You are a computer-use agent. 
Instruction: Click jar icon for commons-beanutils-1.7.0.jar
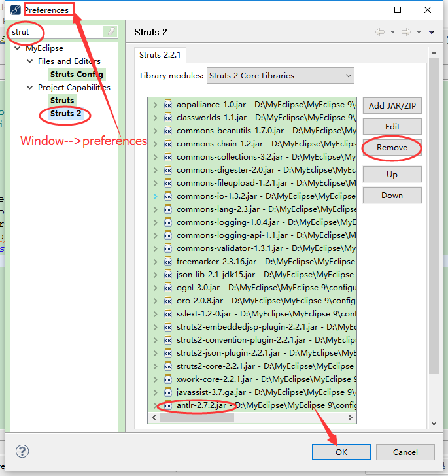pos(168,131)
